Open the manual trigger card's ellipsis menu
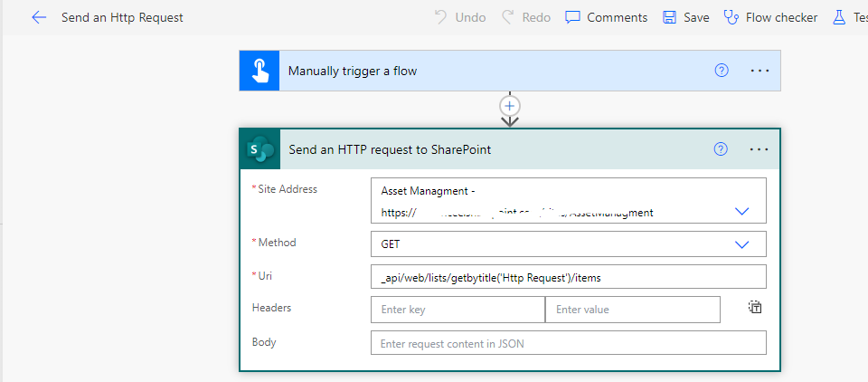Image resolution: width=868 pixels, height=382 pixels. coord(759,71)
